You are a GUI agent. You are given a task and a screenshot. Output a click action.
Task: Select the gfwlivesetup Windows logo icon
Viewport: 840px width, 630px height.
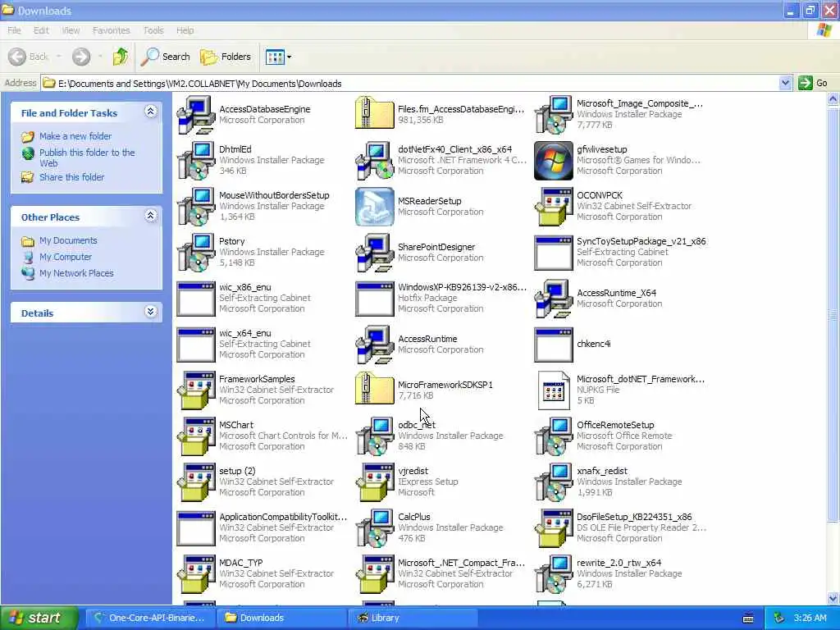(554, 160)
